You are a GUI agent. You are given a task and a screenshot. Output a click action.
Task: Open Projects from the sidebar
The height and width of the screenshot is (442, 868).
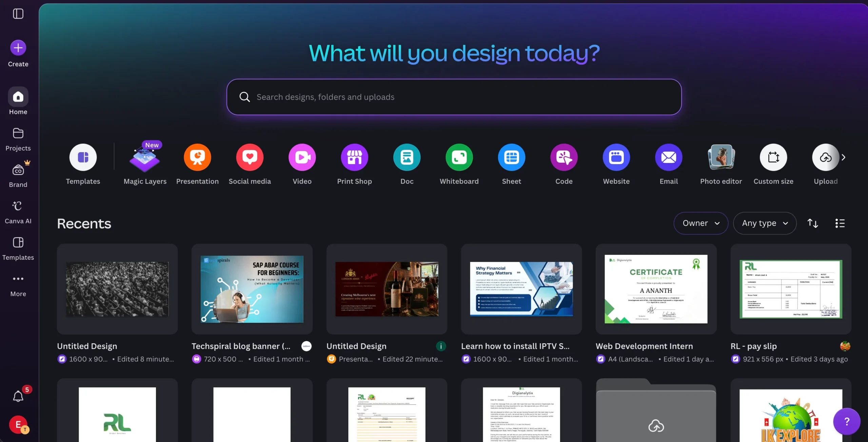pos(18,139)
